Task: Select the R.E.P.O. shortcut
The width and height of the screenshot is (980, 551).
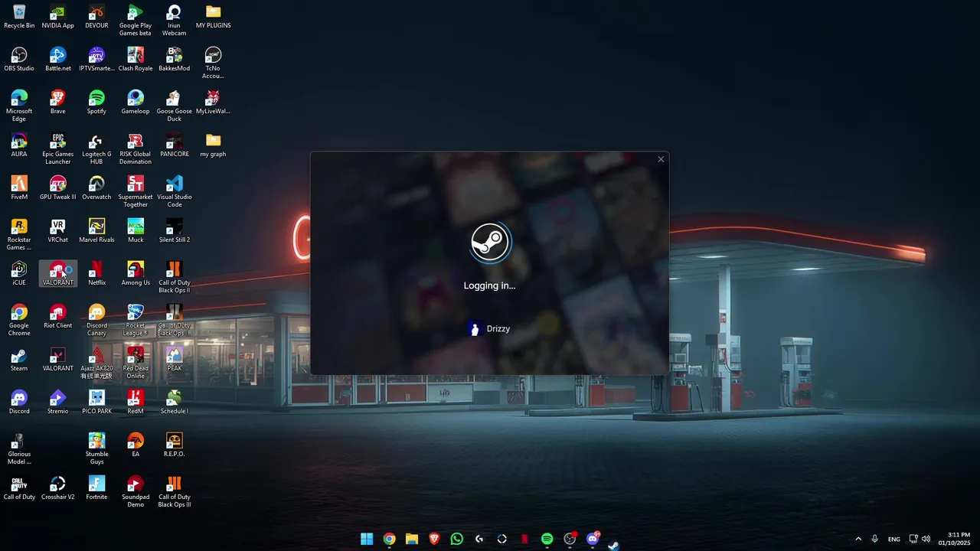Action: click(175, 445)
